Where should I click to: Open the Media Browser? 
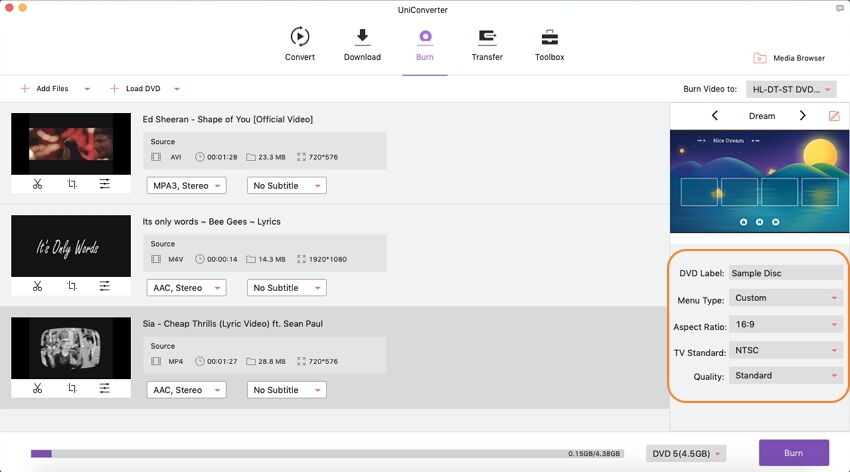tap(789, 58)
